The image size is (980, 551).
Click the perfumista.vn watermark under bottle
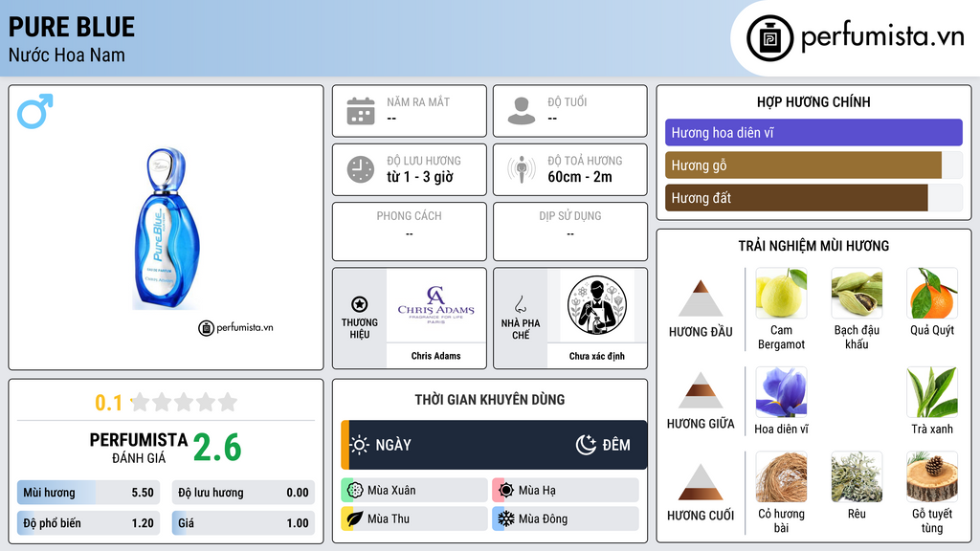point(235,327)
